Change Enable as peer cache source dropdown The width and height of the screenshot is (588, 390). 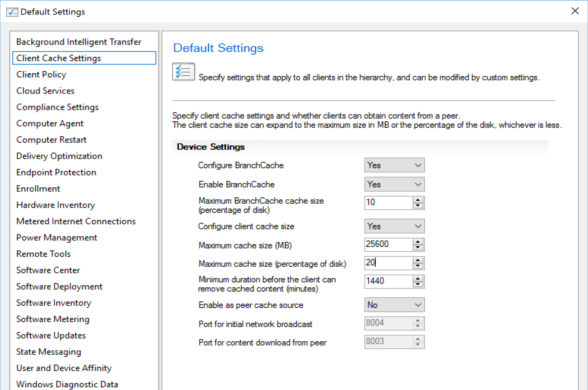point(394,305)
